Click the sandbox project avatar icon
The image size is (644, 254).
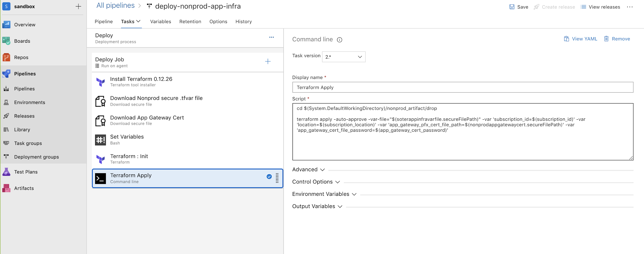6,6
